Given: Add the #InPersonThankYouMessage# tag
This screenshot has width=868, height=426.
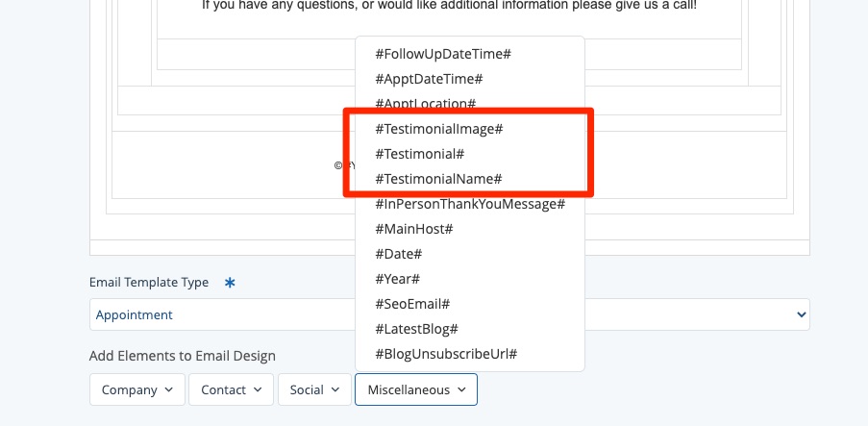Looking at the screenshot, I should [470, 204].
